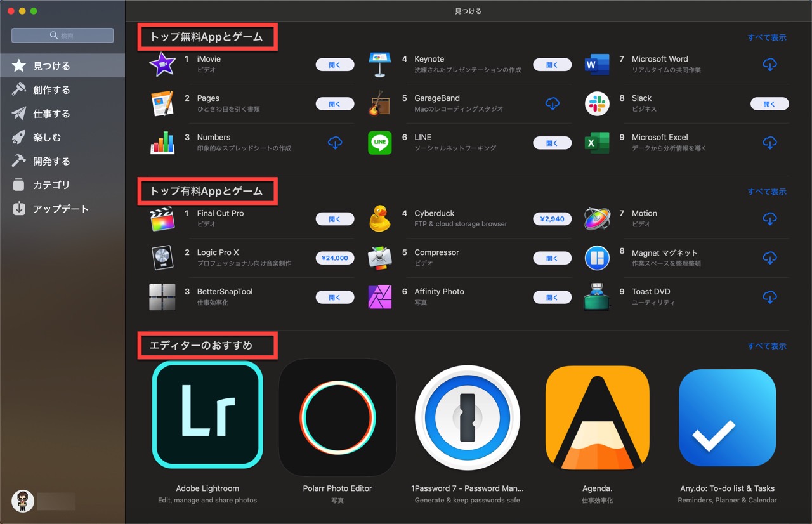Open Compressor via 開く button
This screenshot has height=524, width=812.
tap(553, 258)
